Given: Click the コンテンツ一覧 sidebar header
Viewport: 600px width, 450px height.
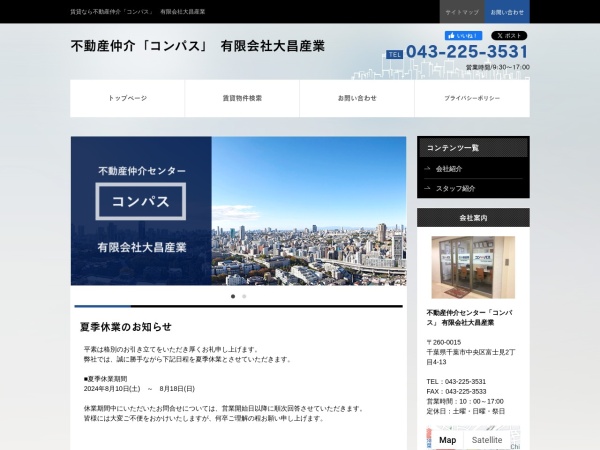Looking at the screenshot, I should coord(473,148).
